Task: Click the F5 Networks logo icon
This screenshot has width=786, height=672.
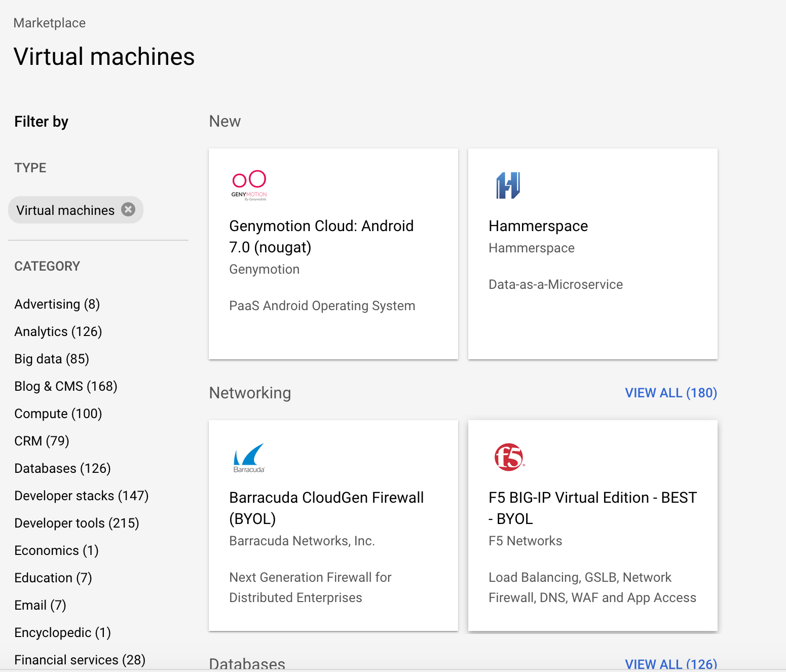Action: (x=509, y=457)
